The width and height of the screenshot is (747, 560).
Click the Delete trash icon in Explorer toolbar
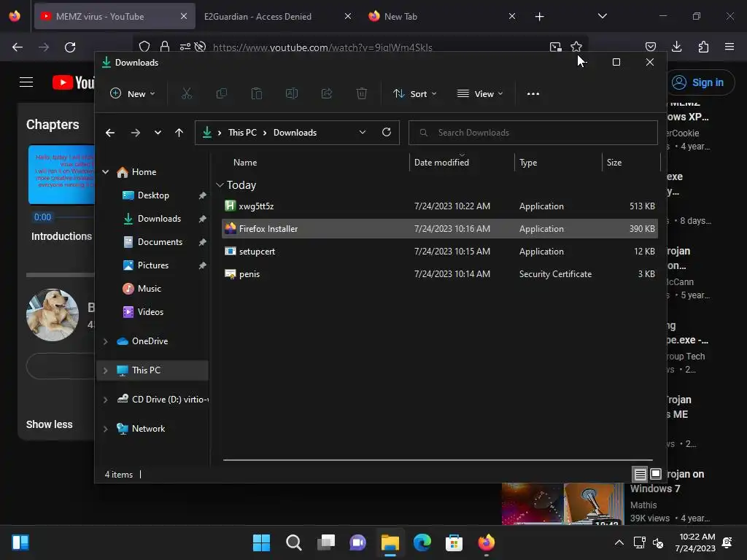tap(362, 94)
